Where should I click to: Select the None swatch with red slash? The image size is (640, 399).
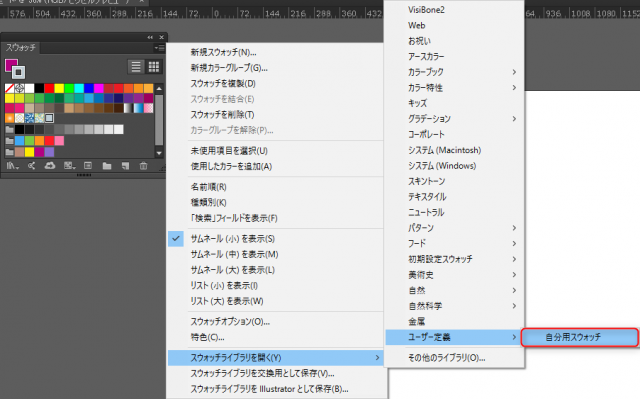(9, 88)
